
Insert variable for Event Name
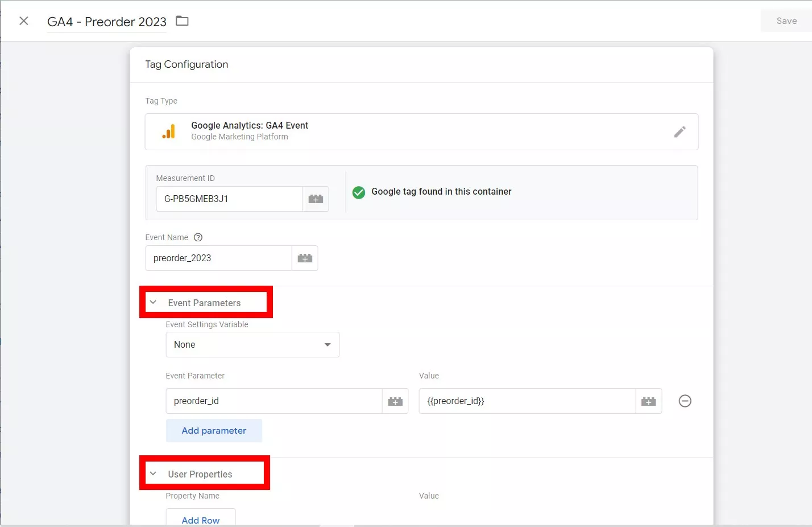(x=305, y=258)
